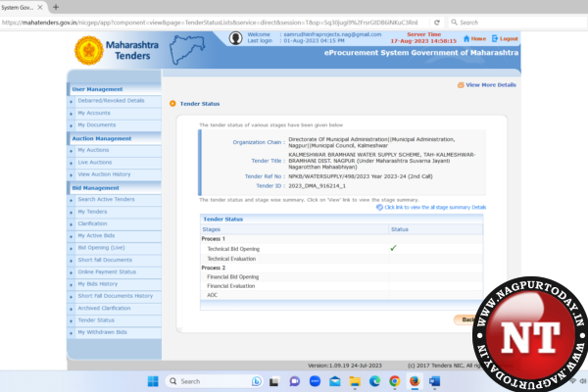Open Clarification in sidebar
This screenshot has width=588, height=392.
(92, 223)
